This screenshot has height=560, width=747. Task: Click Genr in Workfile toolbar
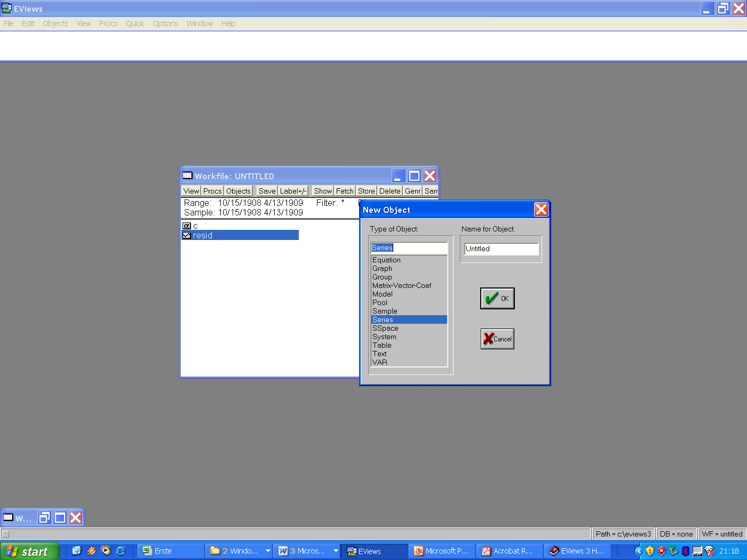click(x=412, y=191)
